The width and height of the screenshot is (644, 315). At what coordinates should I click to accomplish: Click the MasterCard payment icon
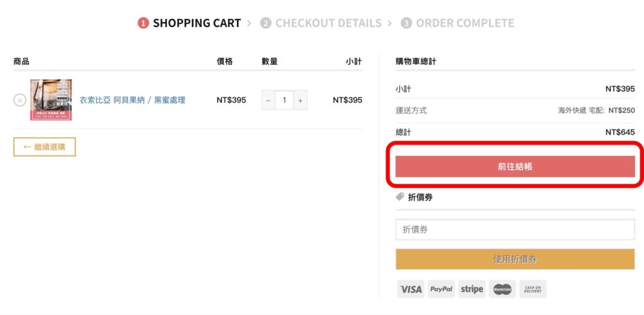(x=502, y=289)
